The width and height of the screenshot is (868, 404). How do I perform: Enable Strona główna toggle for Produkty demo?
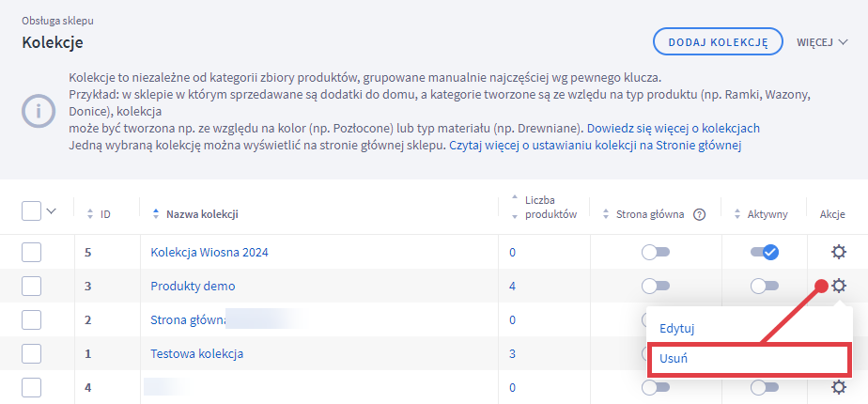(x=655, y=286)
